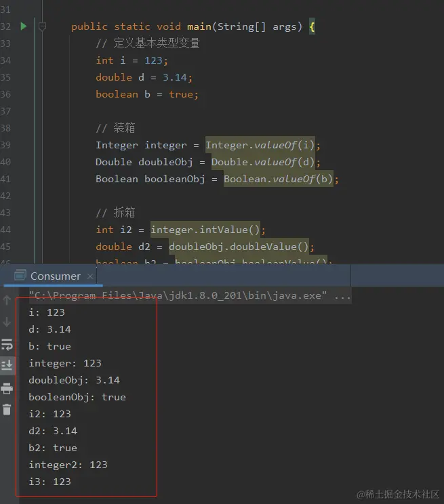Click Integer.valueOf(i) expression
Image resolution: width=444 pixels, height=504 pixels.
pos(260,145)
